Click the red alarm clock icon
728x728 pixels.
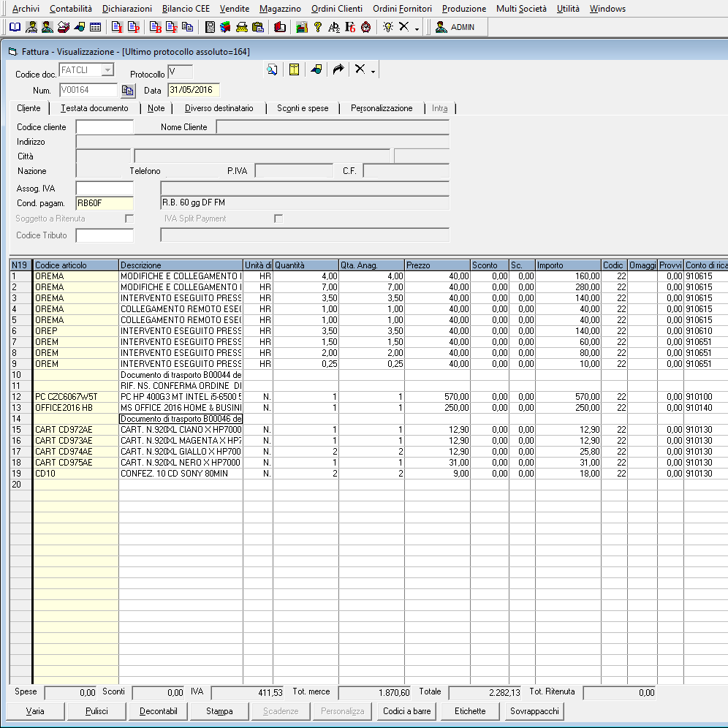[366, 27]
